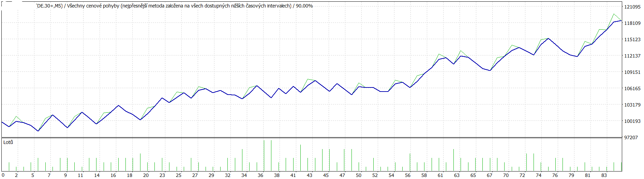Select the x-axis label 34
644x179 pixels.
pos(244,175)
